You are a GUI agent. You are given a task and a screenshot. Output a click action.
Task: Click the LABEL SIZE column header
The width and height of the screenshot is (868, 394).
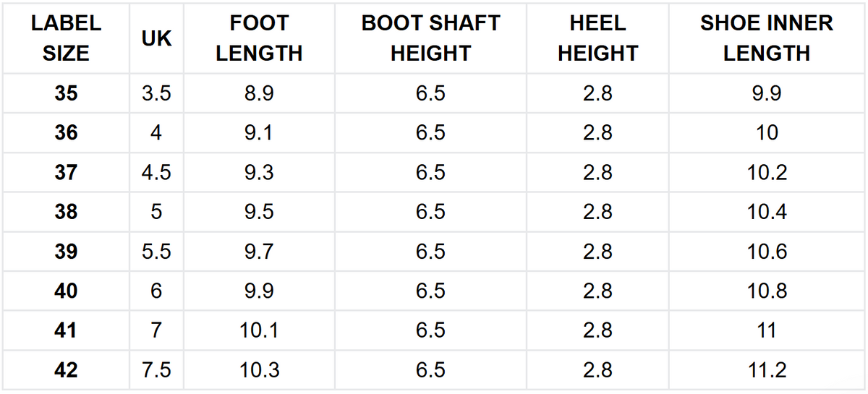click(66, 38)
